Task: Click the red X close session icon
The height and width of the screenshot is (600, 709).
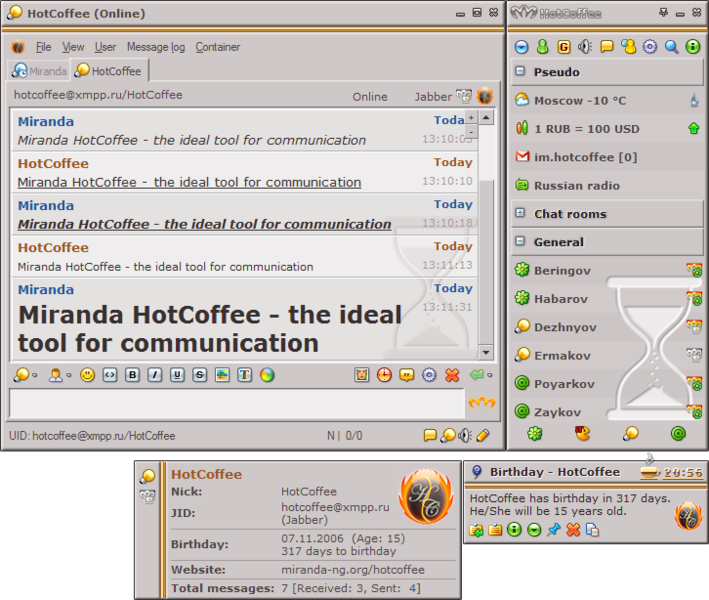Action: tap(452, 375)
